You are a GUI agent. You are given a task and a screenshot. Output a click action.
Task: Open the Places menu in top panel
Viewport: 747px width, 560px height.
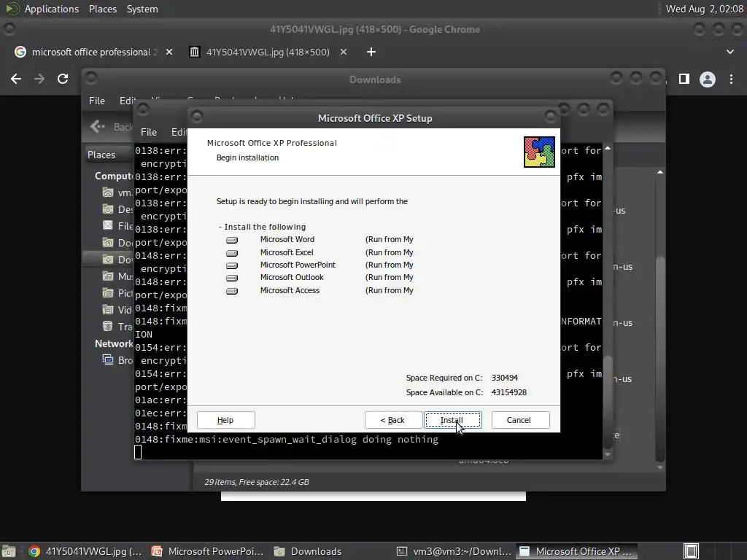click(103, 9)
